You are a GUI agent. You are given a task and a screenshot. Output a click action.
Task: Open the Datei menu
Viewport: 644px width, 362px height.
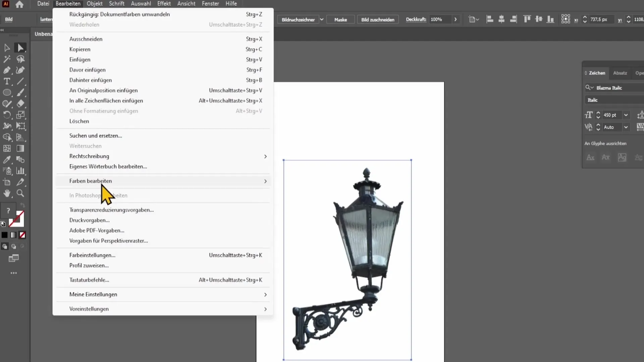(43, 4)
